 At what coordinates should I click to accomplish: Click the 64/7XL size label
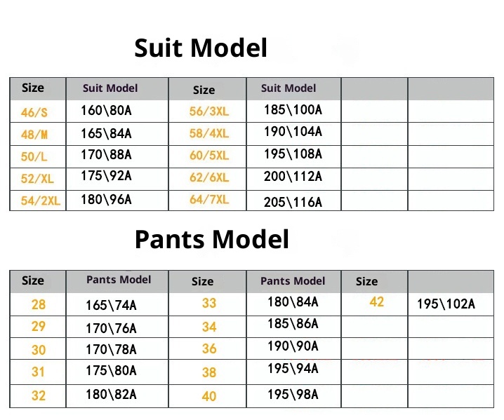pyautogui.click(x=209, y=200)
